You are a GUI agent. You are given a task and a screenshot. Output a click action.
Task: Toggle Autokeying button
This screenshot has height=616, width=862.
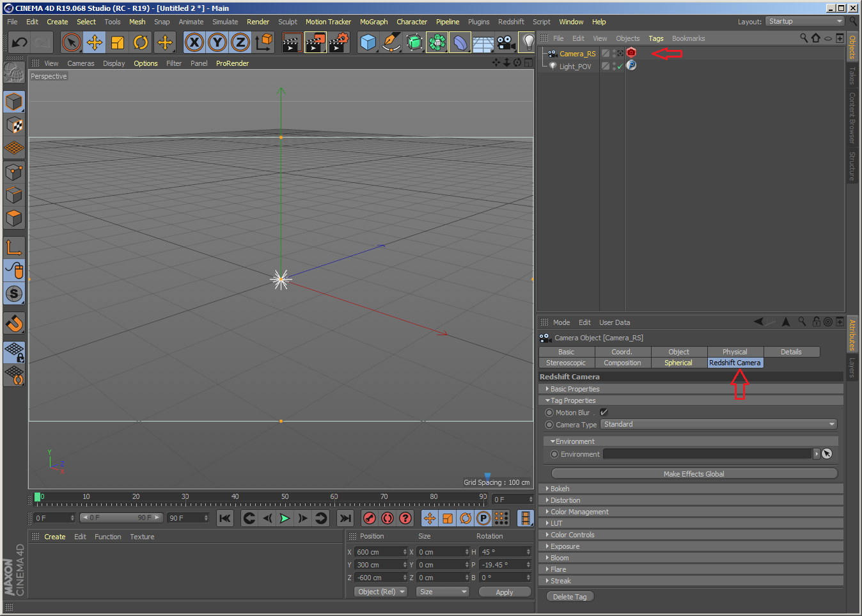387,518
